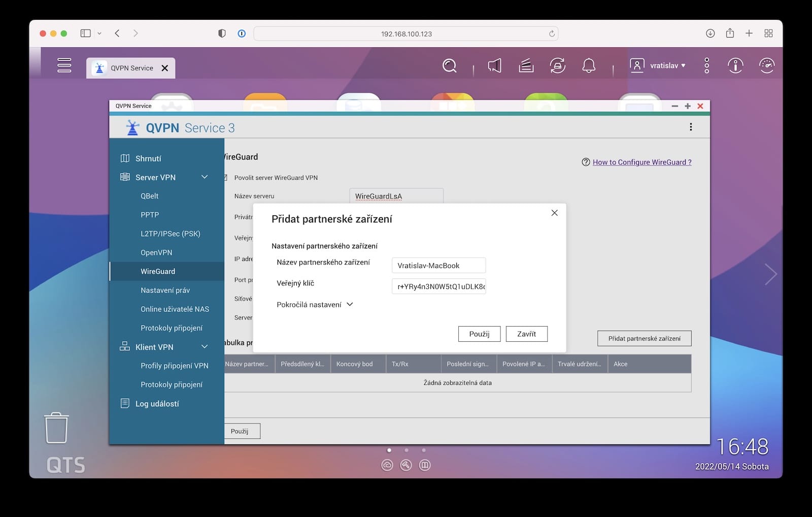The image size is (812, 517).
Task: Toggle Safari sidebar icon
Action: [x=85, y=34]
